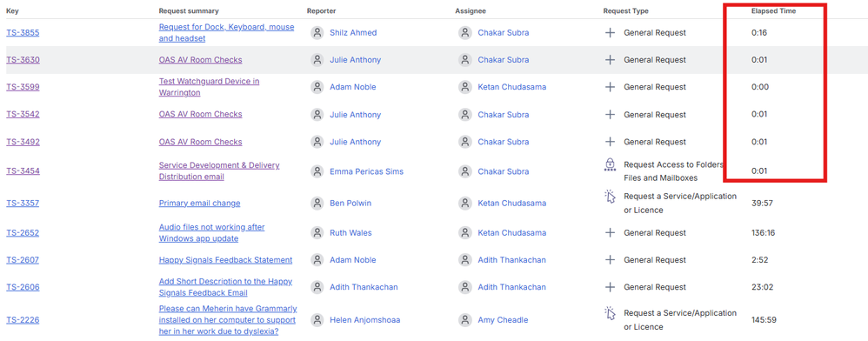
Task: Click the folder access lock icon in TS-3454
Action: pyautogui.click(x=610, y=165)
